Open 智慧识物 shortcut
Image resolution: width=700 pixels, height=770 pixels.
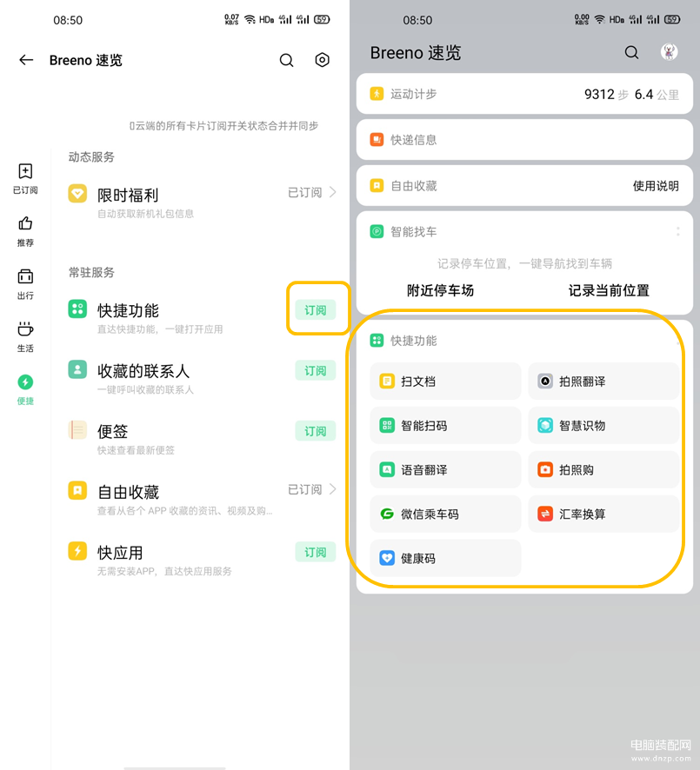603,425
